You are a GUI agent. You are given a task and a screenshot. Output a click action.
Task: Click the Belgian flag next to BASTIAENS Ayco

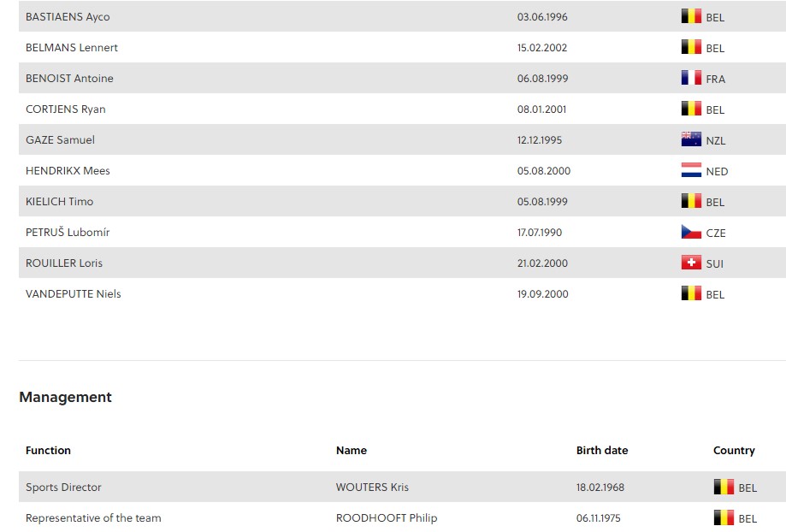(691, 16)
